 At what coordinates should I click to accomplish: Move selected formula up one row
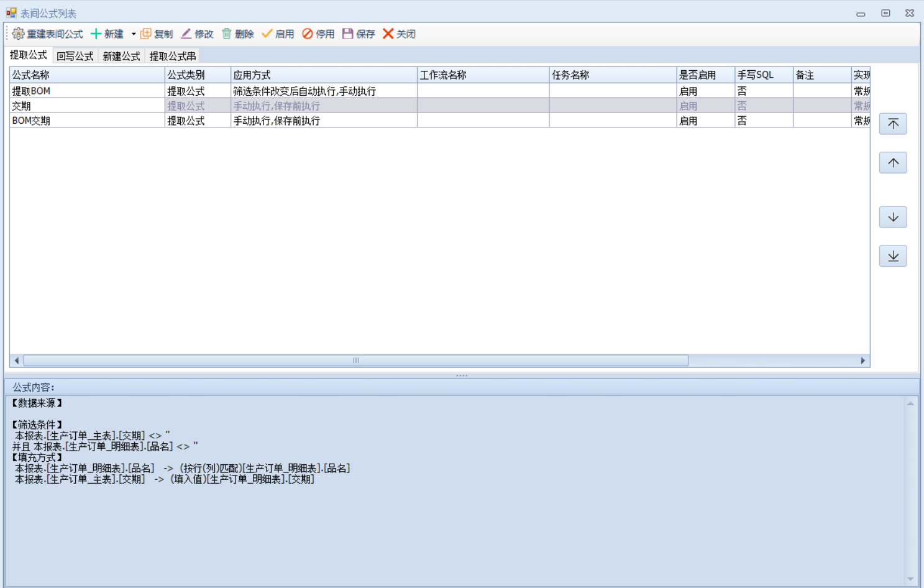tap(893, 163)
